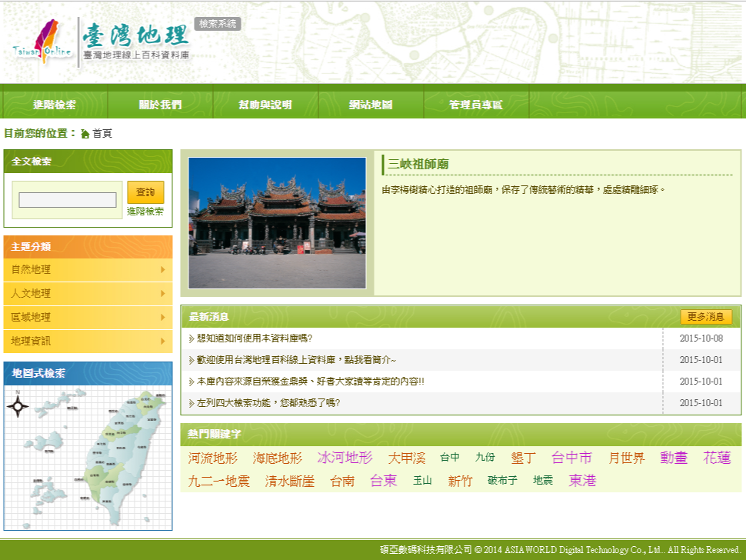Image resolution: width=746 pixels, height=560 pixels.
Task: Select keyword 東港
Action: click(582, 481)
